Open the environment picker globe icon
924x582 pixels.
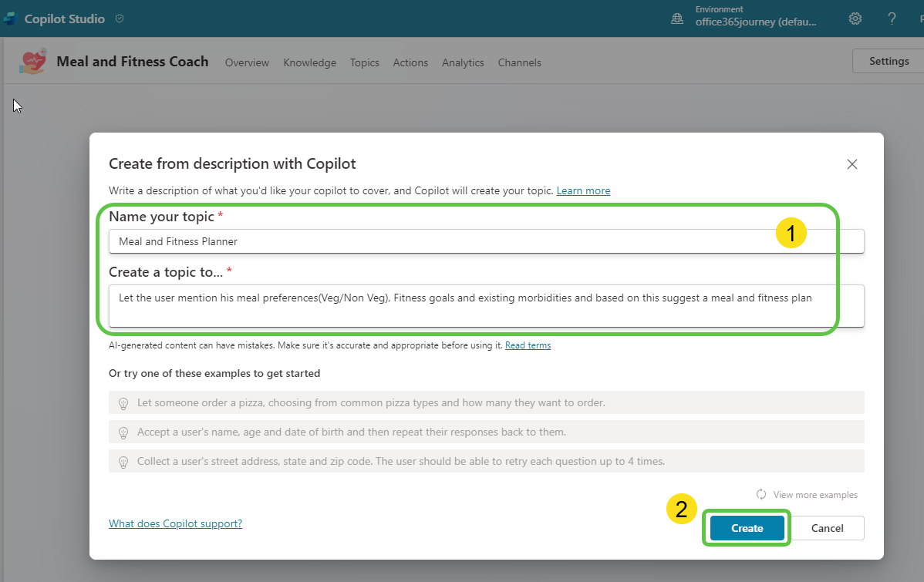tap(677, 19)
